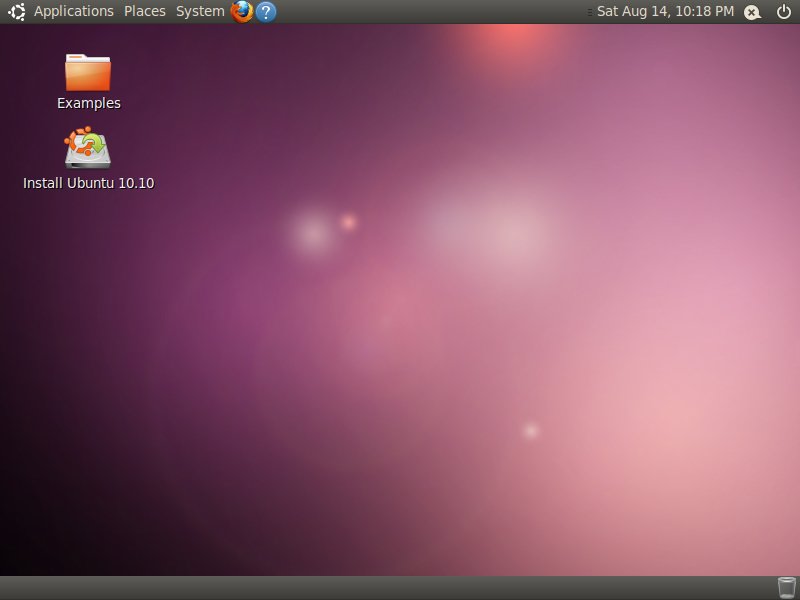Open the chat indicator icon in panel
This screenshot has height=600, width=800.
click(752, 12)
